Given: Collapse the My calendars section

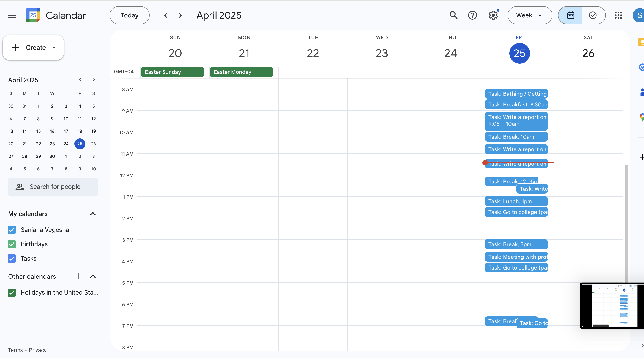Looking at the screenshot, I should pyautogui.click(x=93, y=214).
